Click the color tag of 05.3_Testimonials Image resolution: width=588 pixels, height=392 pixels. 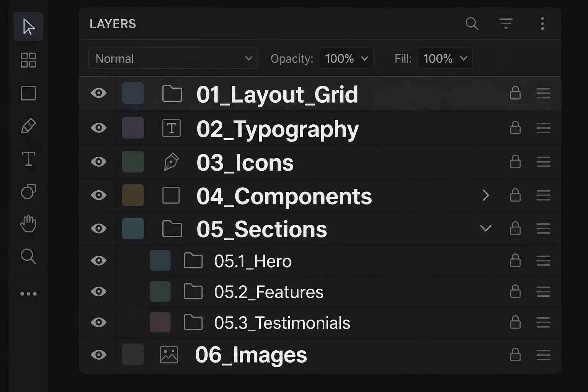pos(160,322)
